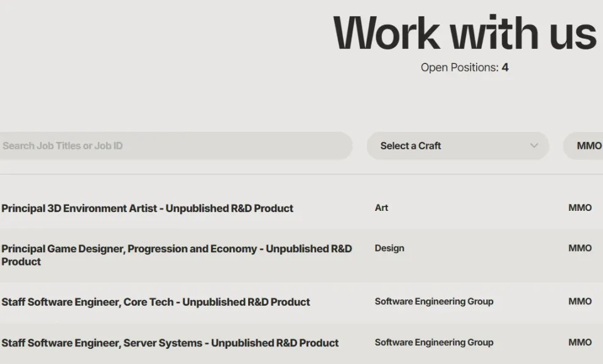603x364 pixels.
Task: Open Staff Software Engineer, Server Systems listing
Action: (170, 343)
